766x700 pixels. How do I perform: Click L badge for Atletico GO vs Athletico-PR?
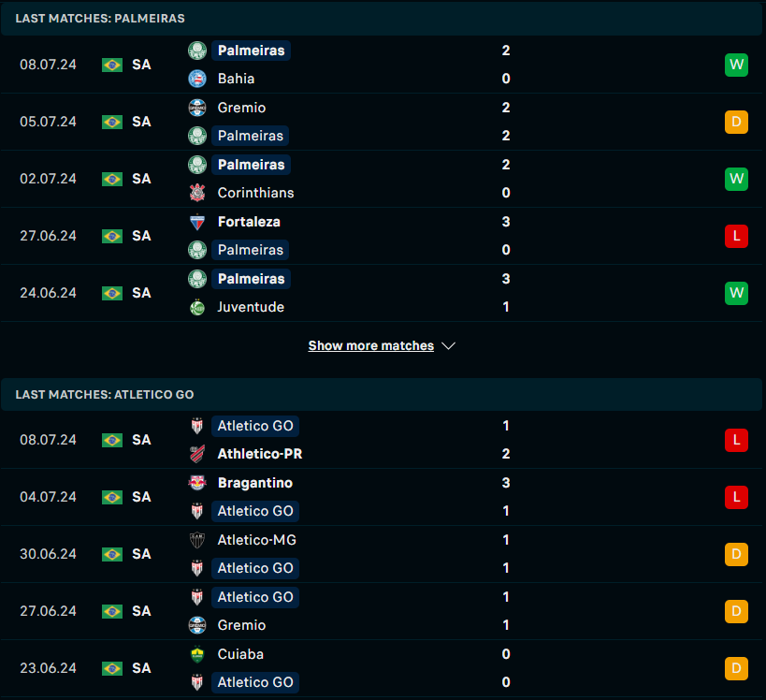pyautogui.click(x=736, y=440)
